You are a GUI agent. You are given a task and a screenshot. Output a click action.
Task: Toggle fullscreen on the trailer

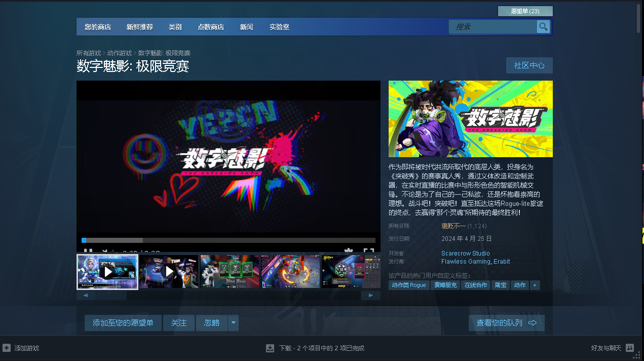[x=368, y=250]
